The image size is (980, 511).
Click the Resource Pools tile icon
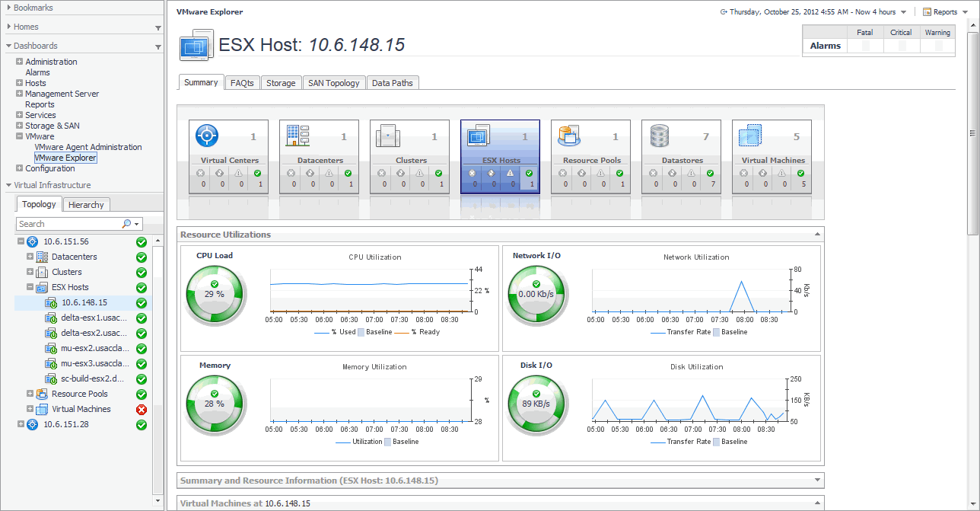(569, 136)
